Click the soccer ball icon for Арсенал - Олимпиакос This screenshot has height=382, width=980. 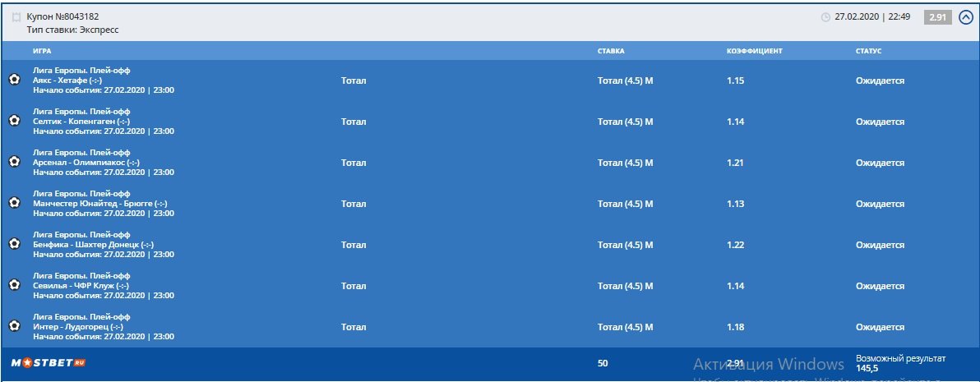14,163
